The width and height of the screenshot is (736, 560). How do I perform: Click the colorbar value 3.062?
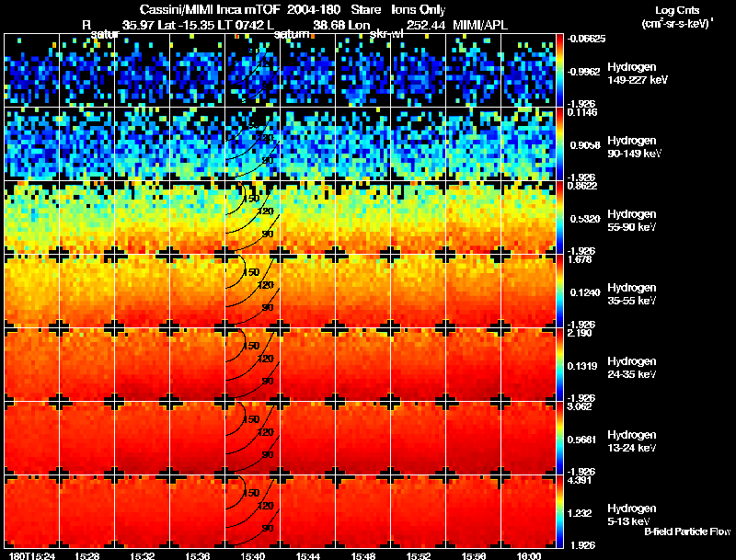pos(580,407)
